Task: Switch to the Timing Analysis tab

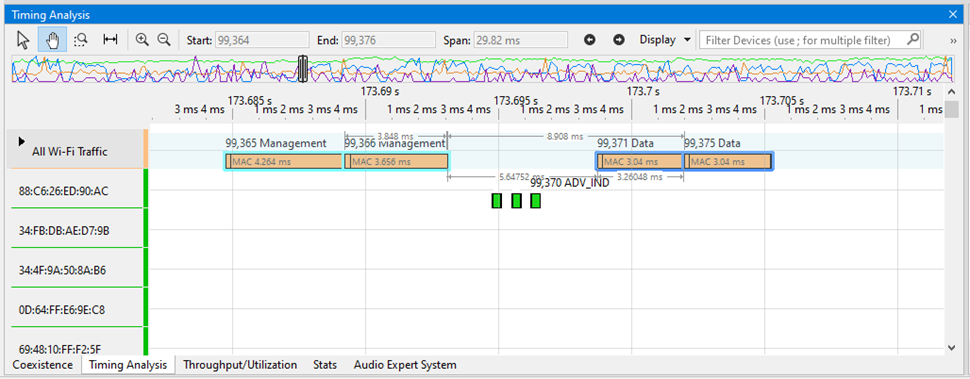Action: click(x=128, y=365)
